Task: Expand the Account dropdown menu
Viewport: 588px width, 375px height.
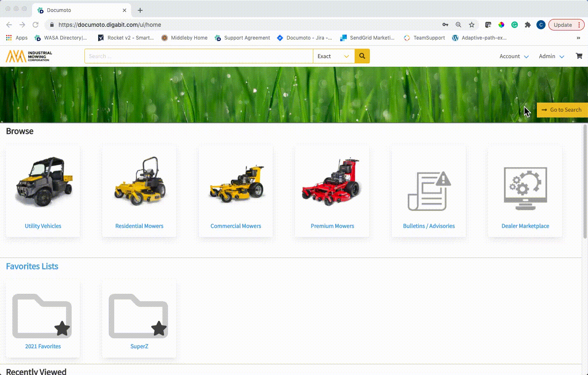Action: click(514, 56)
